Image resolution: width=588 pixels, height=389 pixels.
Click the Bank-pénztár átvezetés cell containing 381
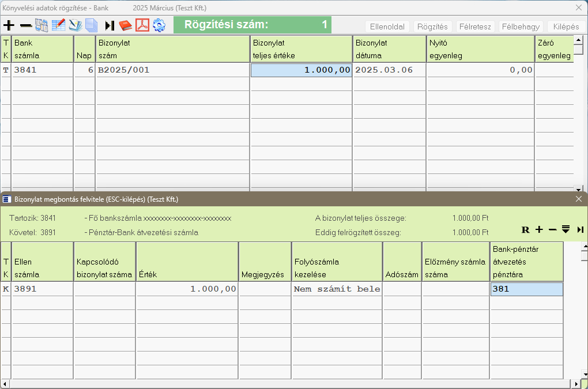tap(526, 289)
